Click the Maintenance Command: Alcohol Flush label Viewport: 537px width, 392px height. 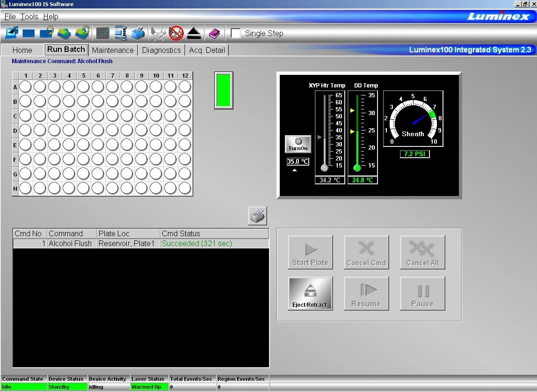[x=62, y=61]
